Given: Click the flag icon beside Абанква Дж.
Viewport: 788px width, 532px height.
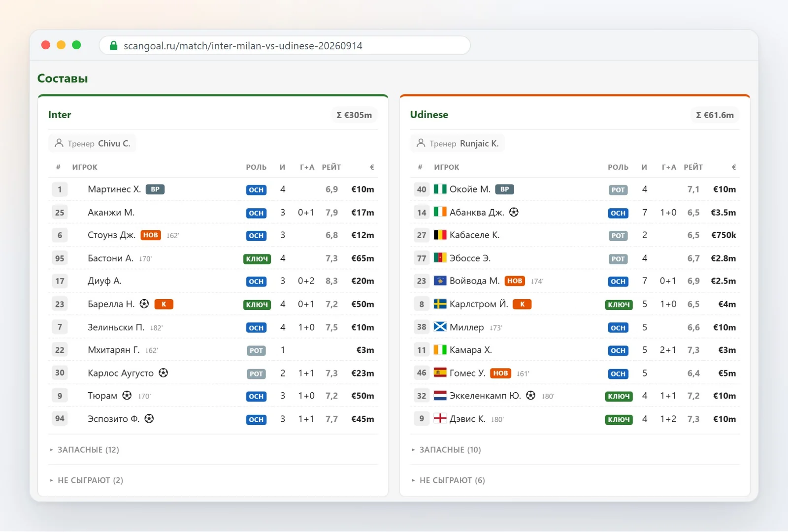Looking at the screenshot, I should 440,212.
